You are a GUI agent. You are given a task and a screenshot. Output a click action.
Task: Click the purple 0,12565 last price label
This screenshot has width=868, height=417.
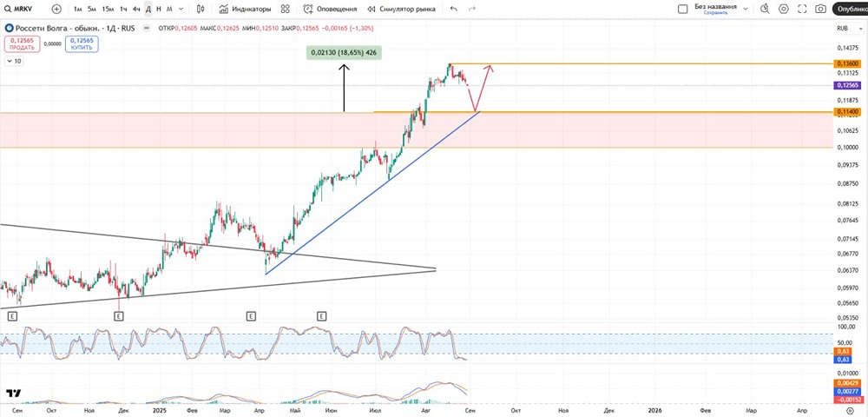(x=847, y=85)
